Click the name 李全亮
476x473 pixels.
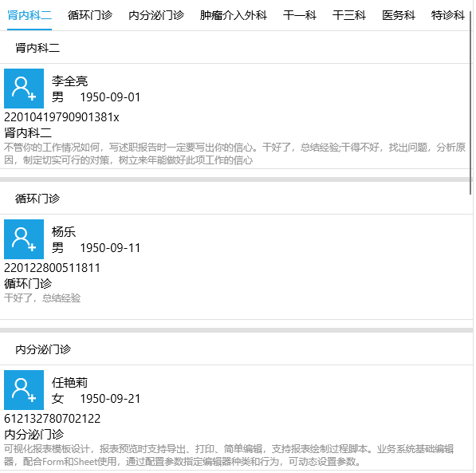click(69, 81)
